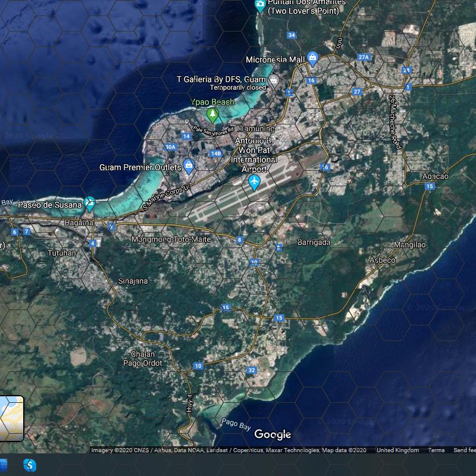Click the Send feedback link
Viewport: 476px width, 476px height.
[x=465, y=450]
